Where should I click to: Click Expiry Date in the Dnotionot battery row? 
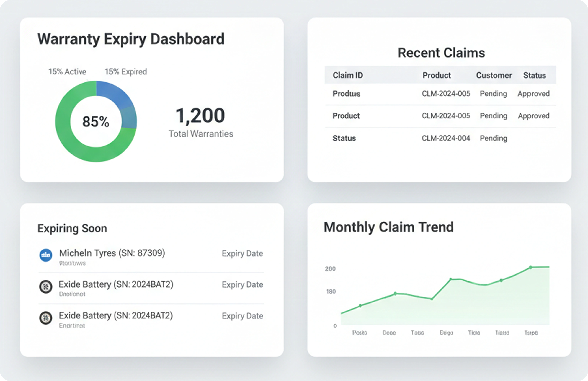[x=242, y=285]
